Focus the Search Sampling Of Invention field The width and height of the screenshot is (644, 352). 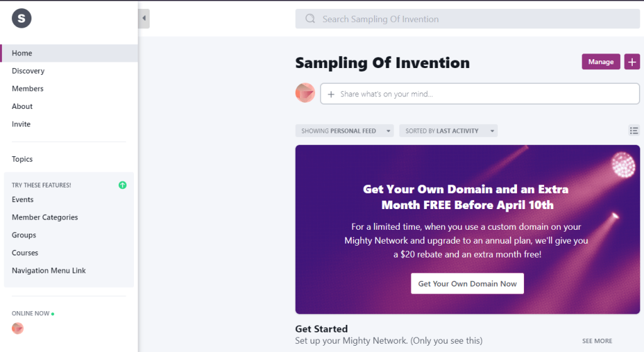point(467,19)
